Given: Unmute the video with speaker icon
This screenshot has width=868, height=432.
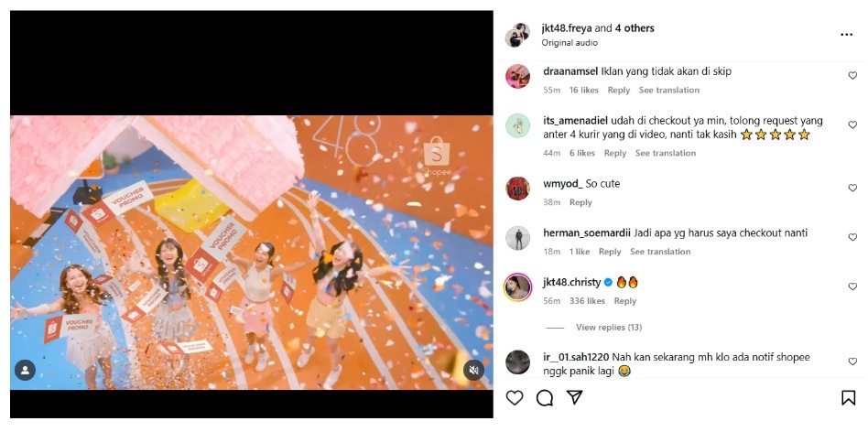Looking at the screenshot, I should (x=473, y=370).
